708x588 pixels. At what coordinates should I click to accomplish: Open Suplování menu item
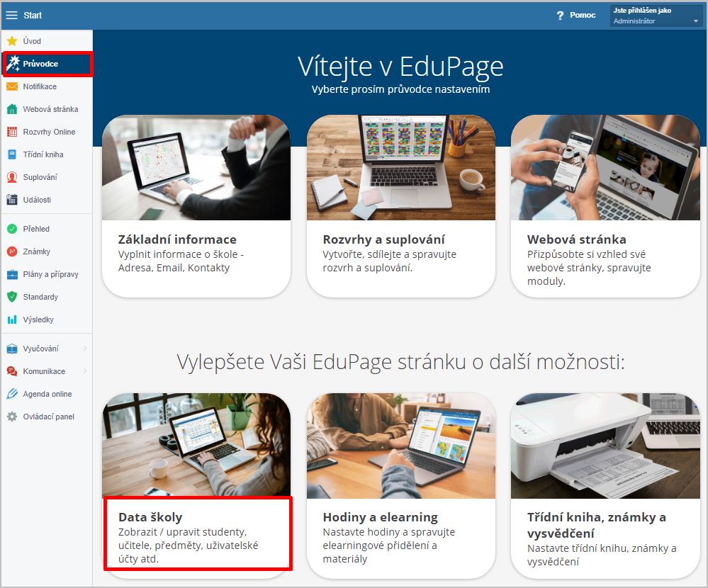40,177
